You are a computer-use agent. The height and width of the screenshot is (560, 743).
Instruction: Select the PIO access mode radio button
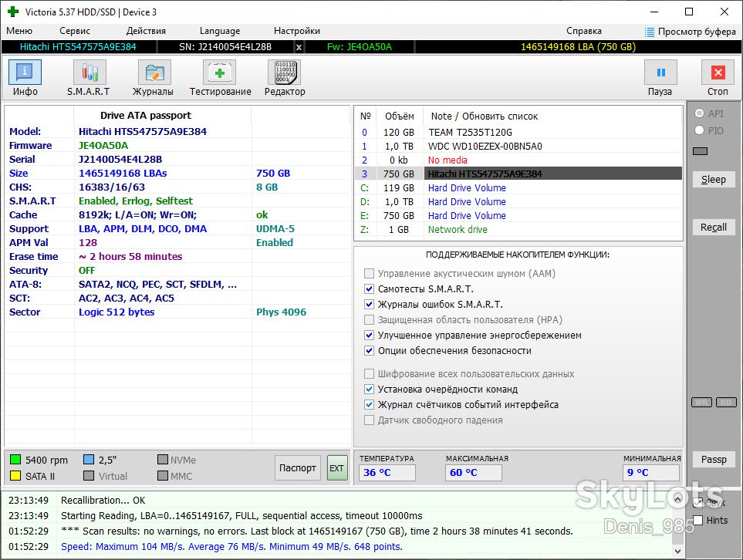(x=699, y=130)
